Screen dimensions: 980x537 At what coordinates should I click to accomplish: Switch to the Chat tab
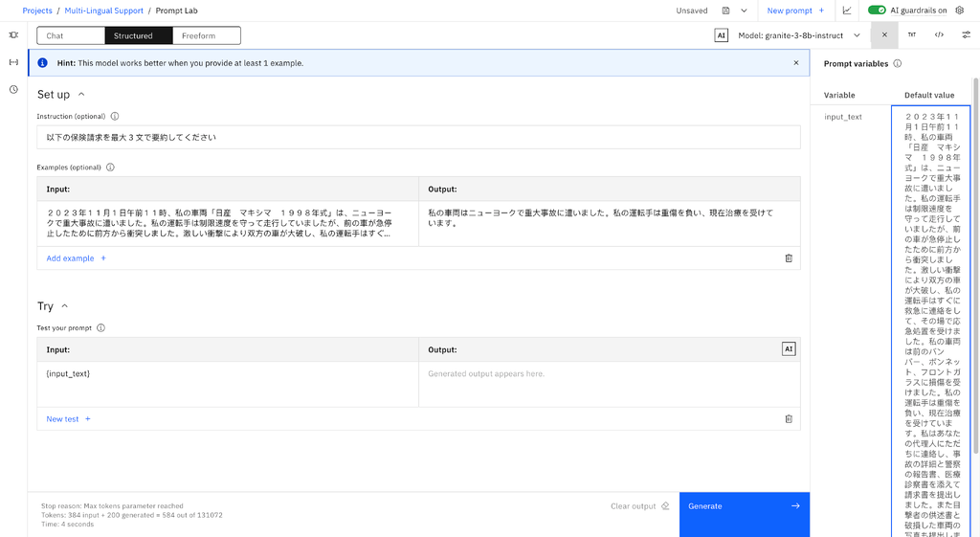coord(71,35)
